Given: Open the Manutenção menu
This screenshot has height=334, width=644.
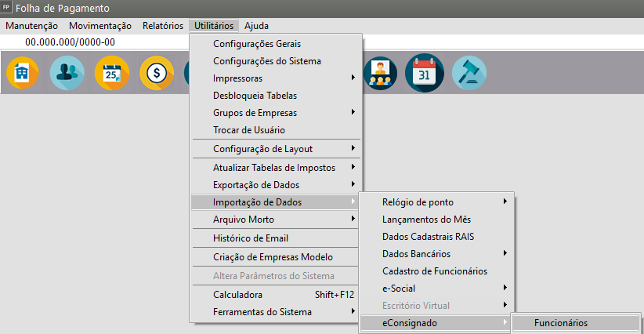Looking at the screenshot, I should (x=31, y=26).
